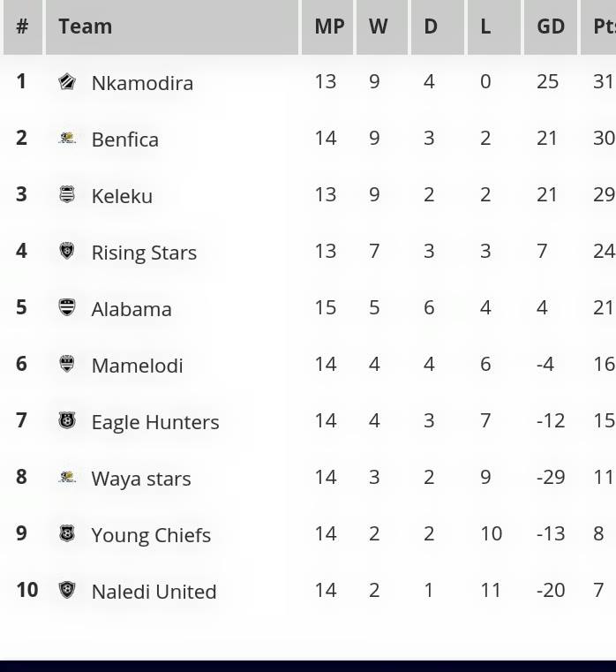616x672 pixels.
Task: Sort table by MP column header
Action: point(327,26)
